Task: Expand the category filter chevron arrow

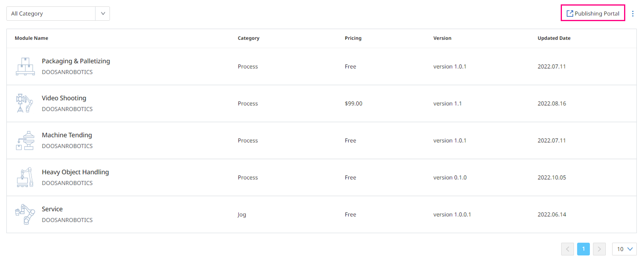Action: [x=103, y=14]
